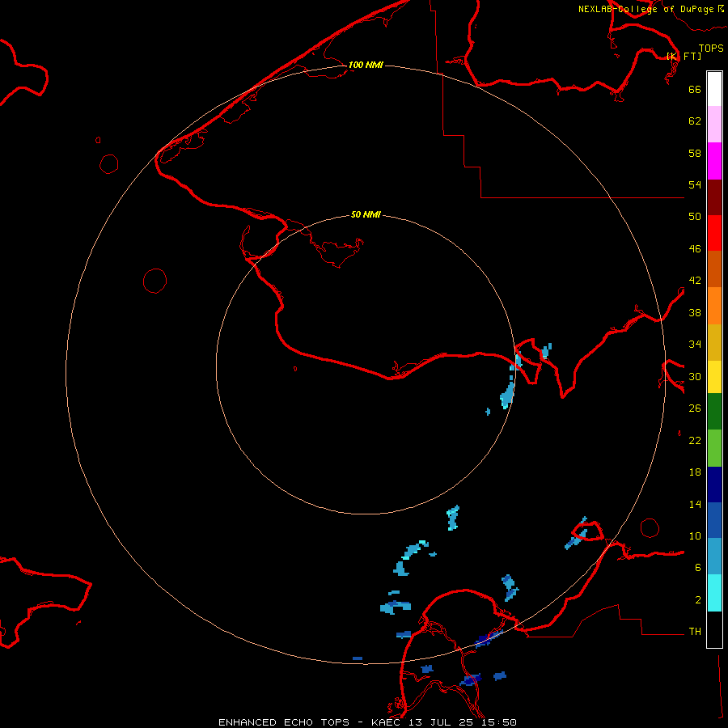Select the 6 value on the scale
Image resolution: width=728 pixels, height=728 pixels.
697,567
